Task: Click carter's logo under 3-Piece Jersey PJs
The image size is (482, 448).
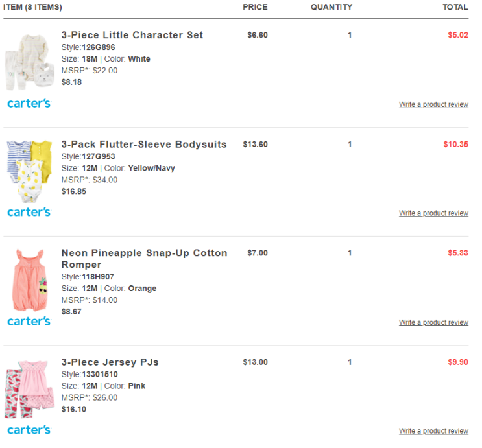Action: 29,430
